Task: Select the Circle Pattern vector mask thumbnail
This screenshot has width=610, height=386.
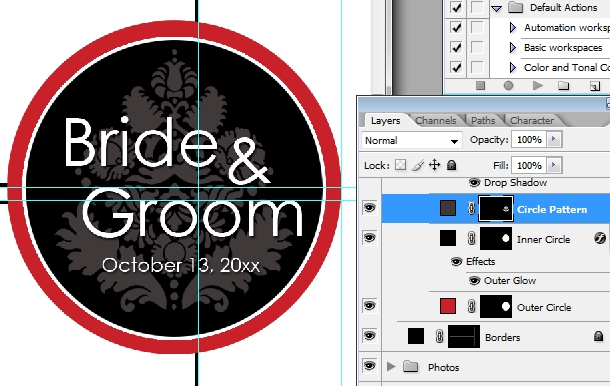Action: coord(496,209)
